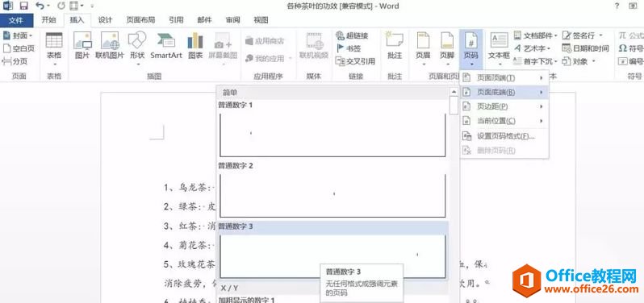The image size is (644, 303).
Task: Open the Footer (页脚) menu
Action: (447, 49)
